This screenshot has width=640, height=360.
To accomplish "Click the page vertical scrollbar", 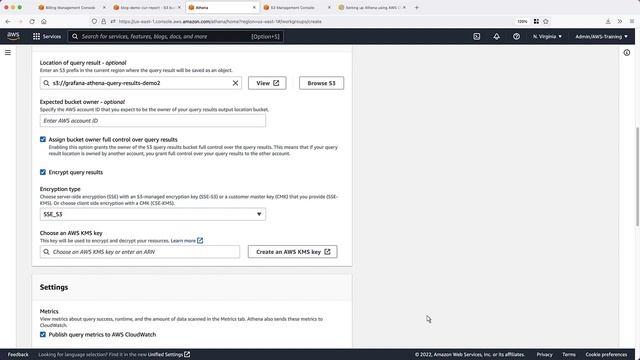I will (x=637, y=176).
